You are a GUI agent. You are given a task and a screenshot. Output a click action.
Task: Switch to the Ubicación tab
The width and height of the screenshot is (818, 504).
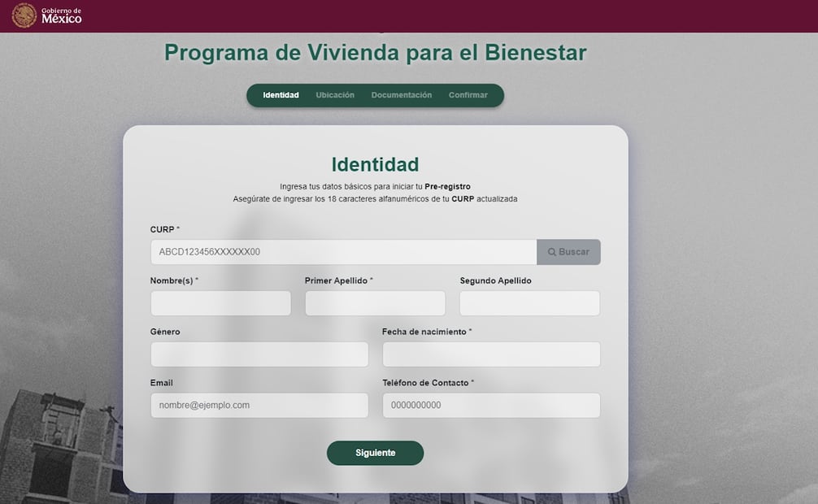click(x=334, y=95)
